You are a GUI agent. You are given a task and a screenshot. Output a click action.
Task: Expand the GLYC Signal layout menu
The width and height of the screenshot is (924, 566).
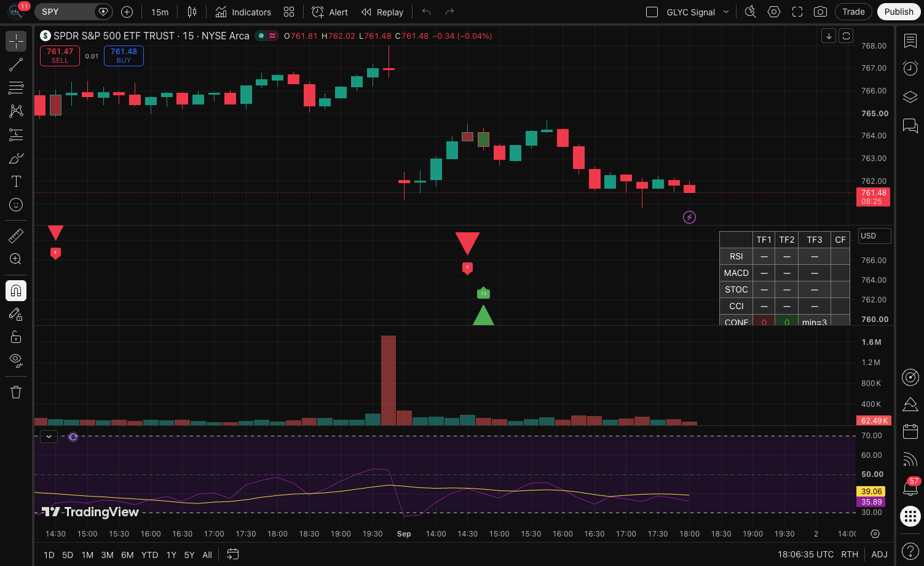pos(726,12)
